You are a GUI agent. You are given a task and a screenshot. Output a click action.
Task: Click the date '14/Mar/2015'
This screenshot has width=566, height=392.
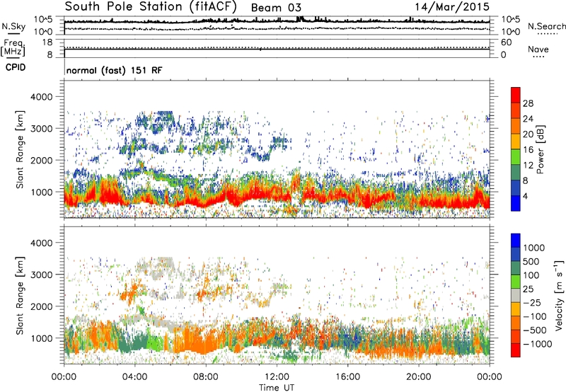click(x=452, y=6)
